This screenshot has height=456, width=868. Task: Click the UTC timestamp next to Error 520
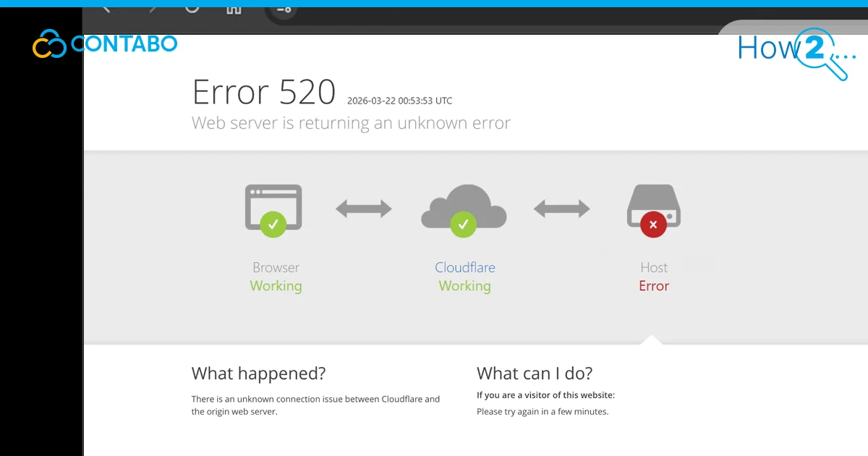(x=399, y=101)
